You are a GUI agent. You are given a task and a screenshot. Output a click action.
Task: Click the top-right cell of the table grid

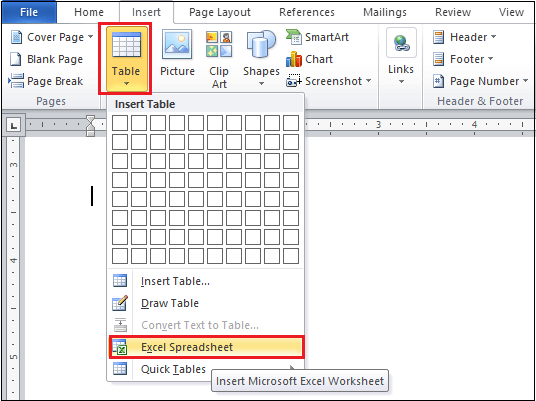coord(291,123)
